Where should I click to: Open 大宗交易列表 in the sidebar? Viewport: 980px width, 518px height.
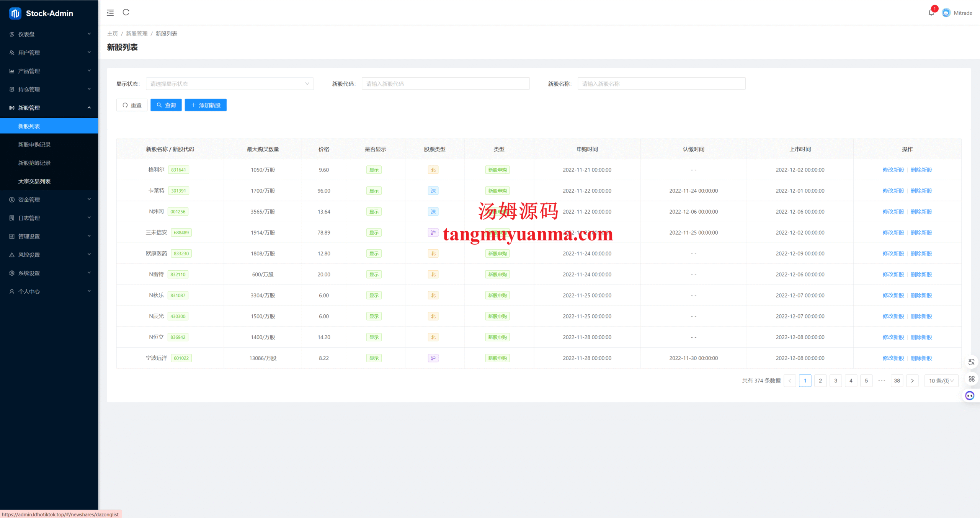pyautogui.click(x=34, y=181)
